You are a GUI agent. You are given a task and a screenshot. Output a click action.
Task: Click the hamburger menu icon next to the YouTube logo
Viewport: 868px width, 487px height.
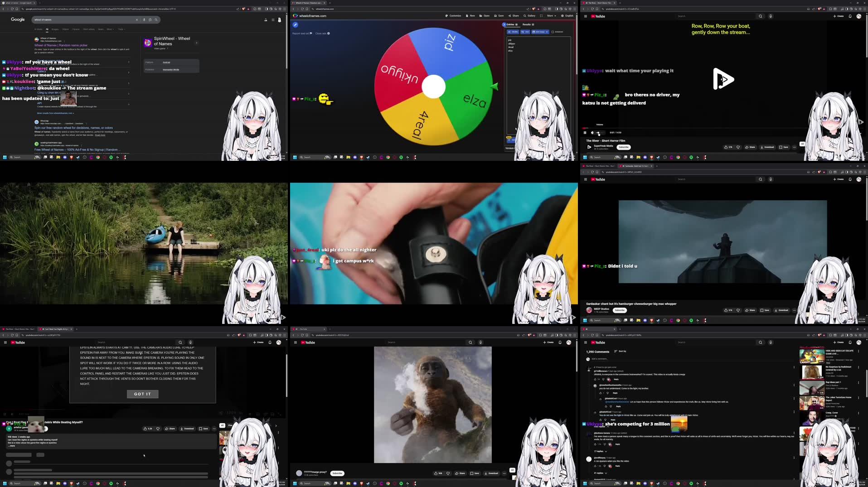(x=586, y=16)
